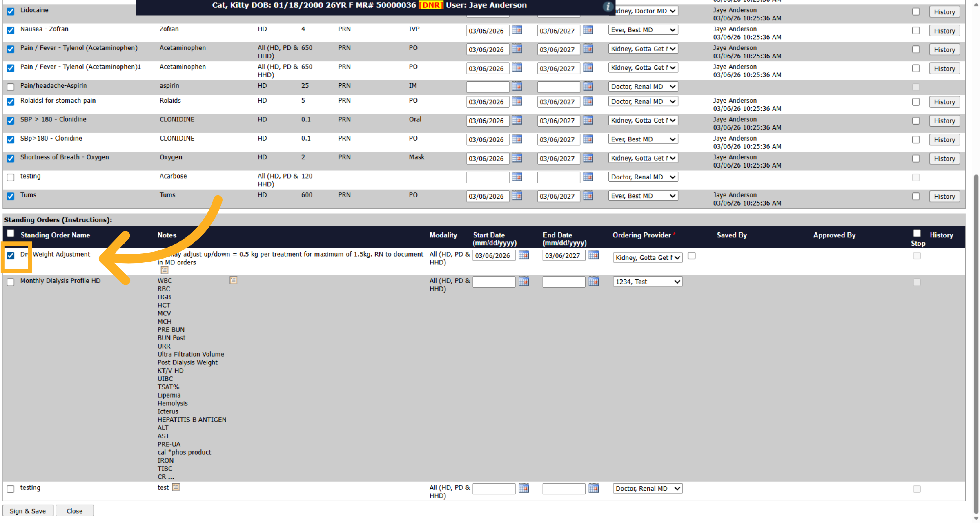The image size is (980, 523).
Task: Open start date calendar for testing standing order
Action: (523, 488)
